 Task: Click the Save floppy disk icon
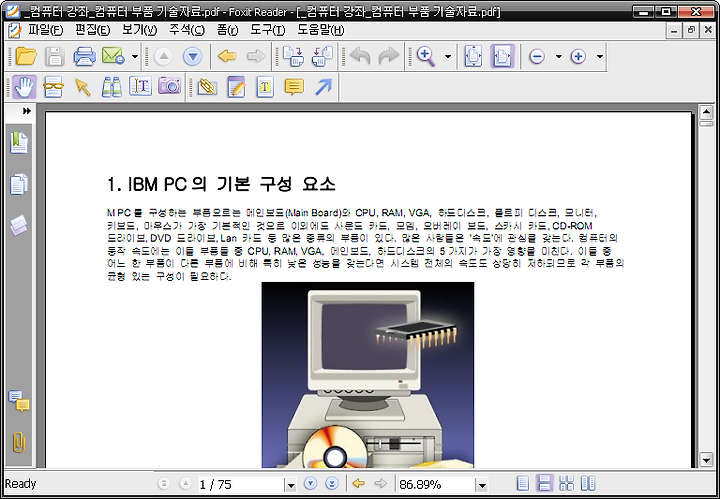pos(55,56)
